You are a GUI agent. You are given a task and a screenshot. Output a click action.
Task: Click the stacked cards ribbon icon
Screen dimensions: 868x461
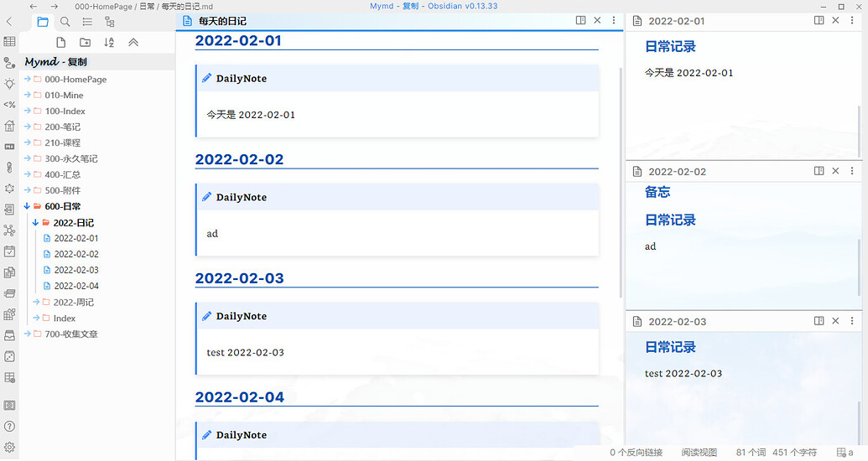point(9,293)
